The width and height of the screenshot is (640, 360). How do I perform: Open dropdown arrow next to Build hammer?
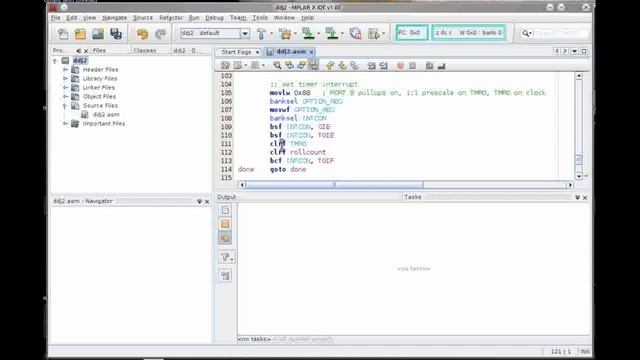click(x=271, y=33)
